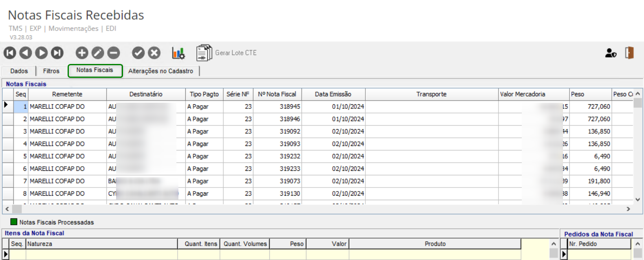644x260 pixels.
Task: Open the chart report icon
Action: pyautogui.click(x=178, y=53)
